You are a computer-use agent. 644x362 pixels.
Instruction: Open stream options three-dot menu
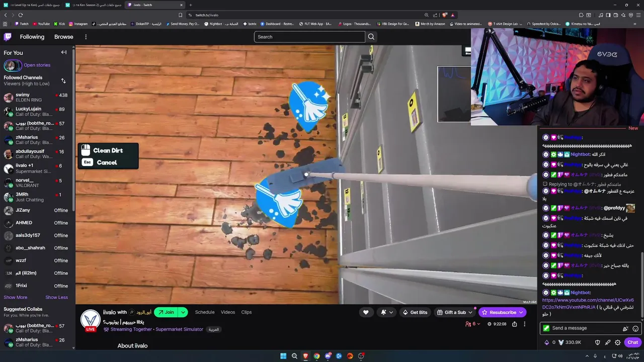tap(524, 324)
